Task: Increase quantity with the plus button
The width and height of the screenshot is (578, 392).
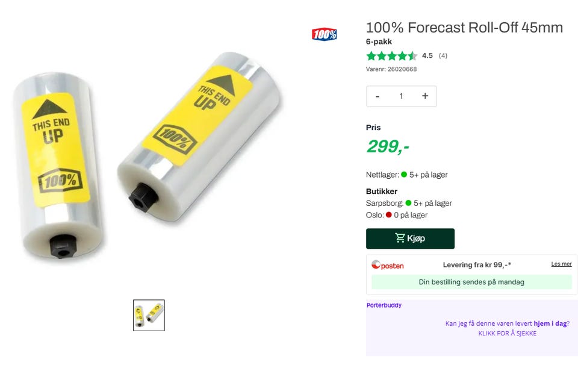Action: coord(425,96)
